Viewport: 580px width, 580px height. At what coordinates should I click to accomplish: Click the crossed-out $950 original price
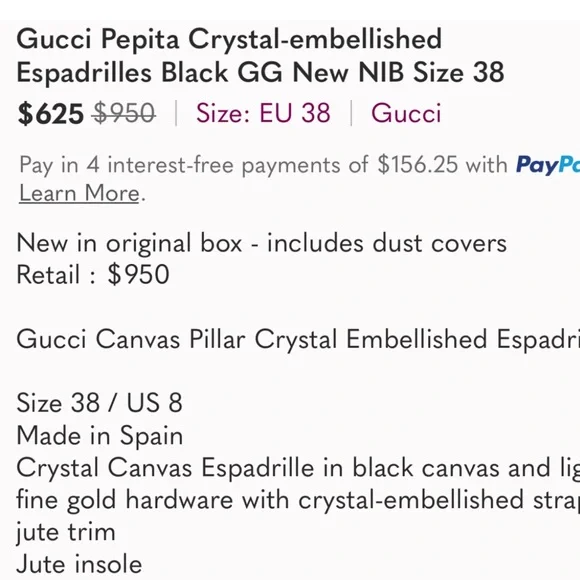pos(125,113)
